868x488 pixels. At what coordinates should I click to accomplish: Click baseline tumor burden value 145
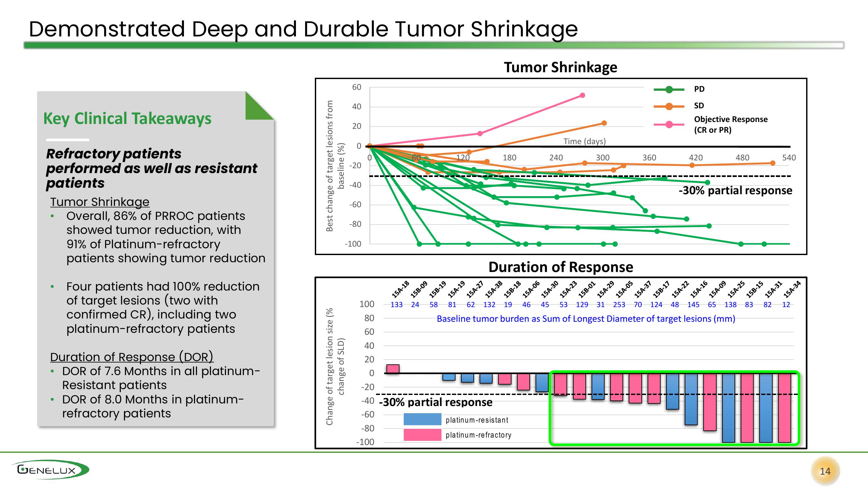click(693, 305)
